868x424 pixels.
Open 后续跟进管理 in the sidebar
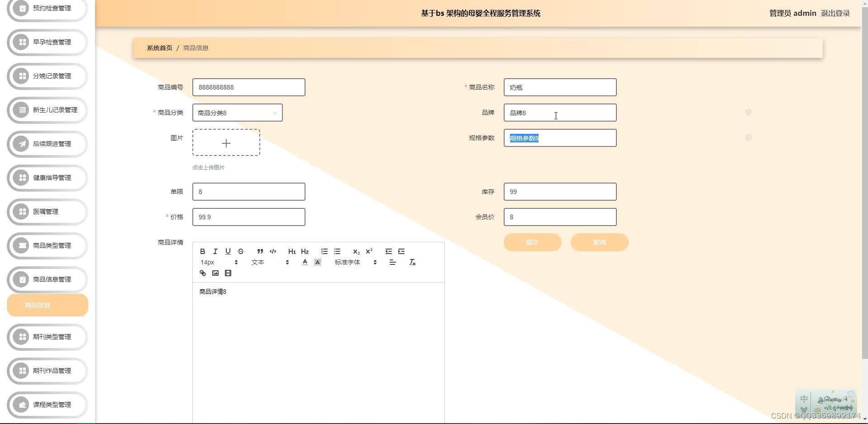(48, 144)
